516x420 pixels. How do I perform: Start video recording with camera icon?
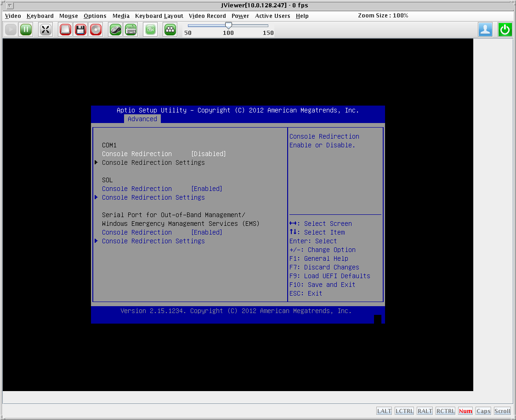coord(150,30)
